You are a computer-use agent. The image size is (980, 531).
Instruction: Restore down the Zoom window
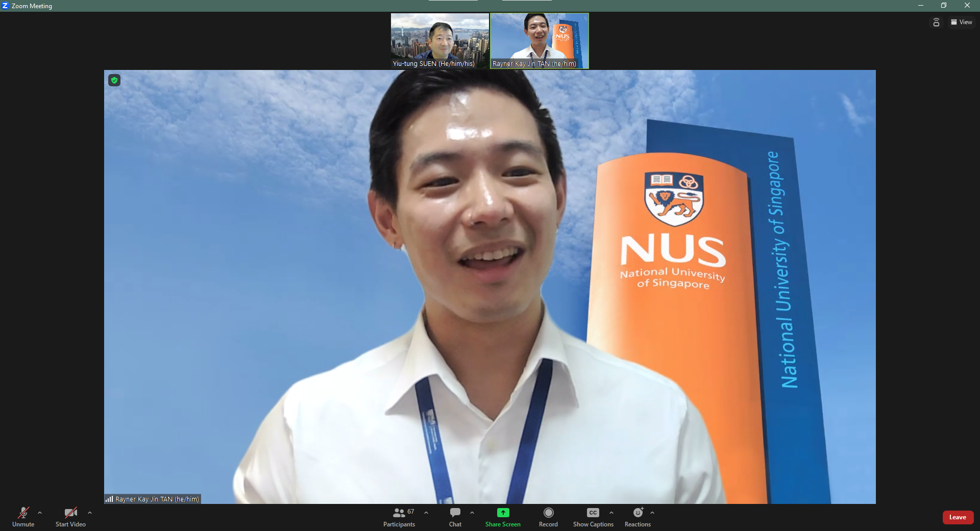pos(944,6)
